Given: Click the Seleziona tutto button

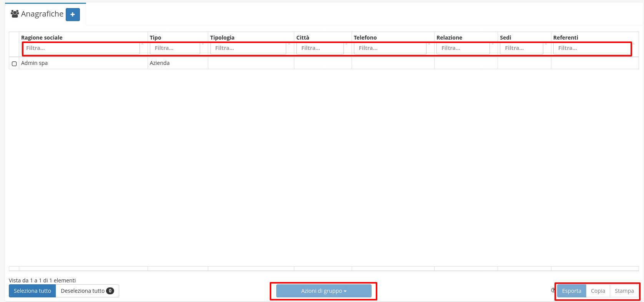Looking at the screenshot, I should pyautogui.click(x=32, y=291).
